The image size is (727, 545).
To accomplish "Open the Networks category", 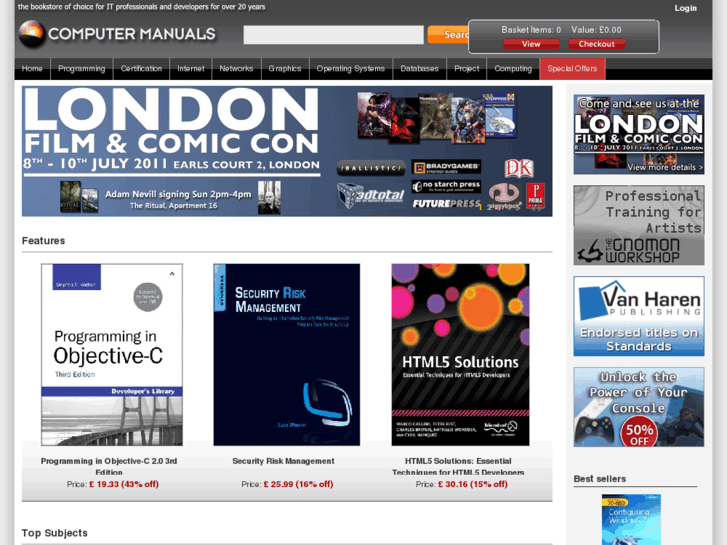I will [236, 69].
